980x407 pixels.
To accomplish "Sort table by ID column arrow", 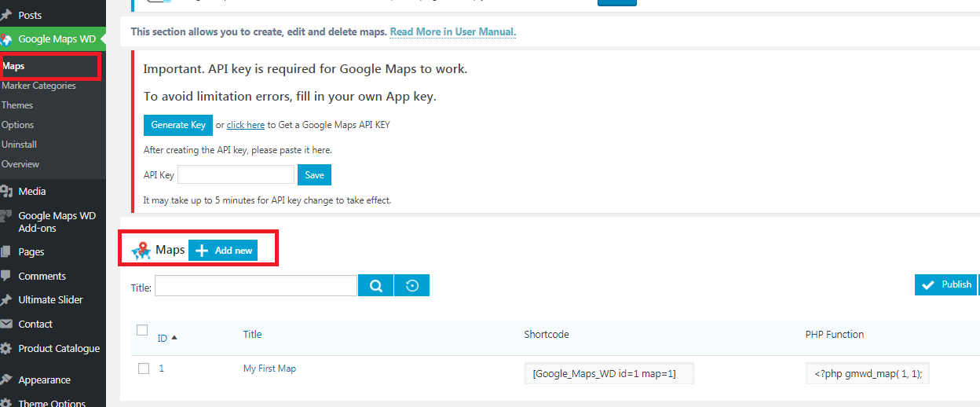I will coord(174,338).
